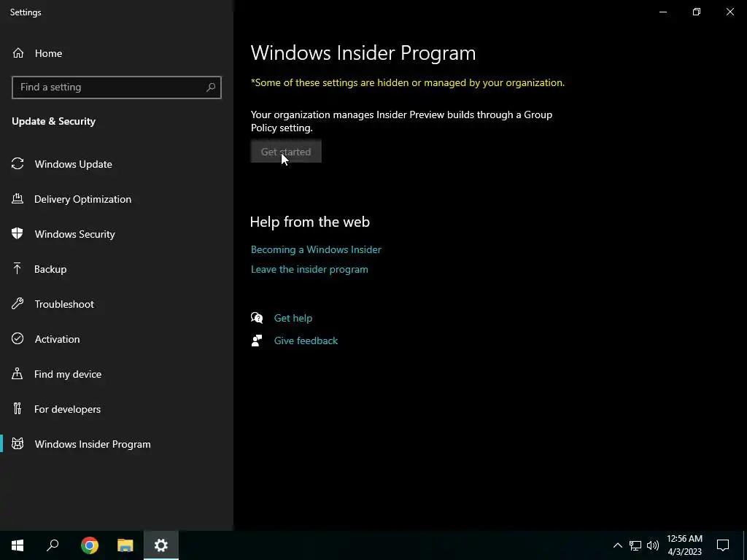The image size is (747, 560).
Task: Click the Give feedback person icon
Action: 257,341
